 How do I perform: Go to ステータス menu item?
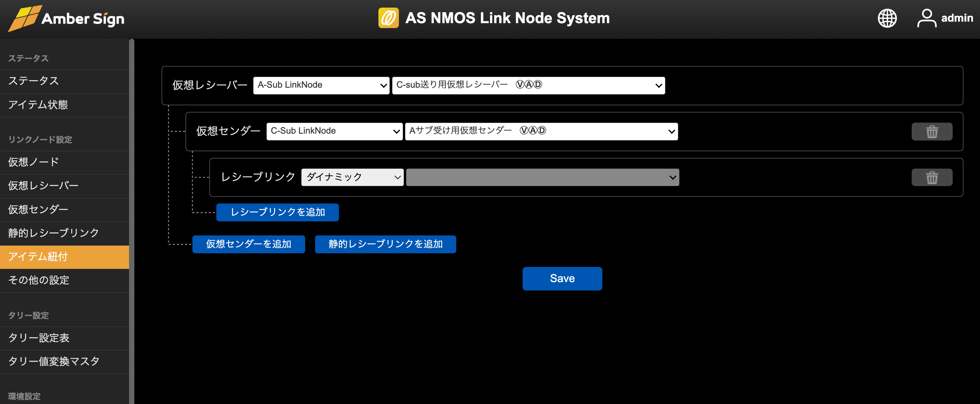tap(64, 81)
